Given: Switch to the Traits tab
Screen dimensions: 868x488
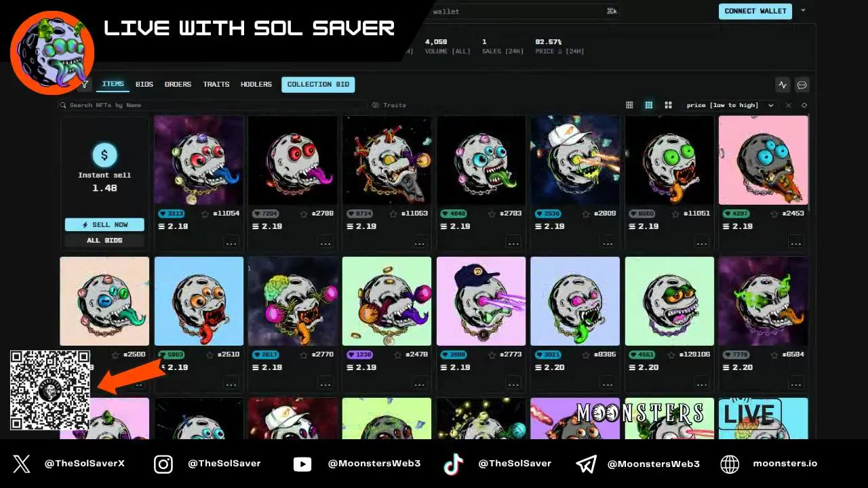Looking at the screenshot, I should pos(216,85).
